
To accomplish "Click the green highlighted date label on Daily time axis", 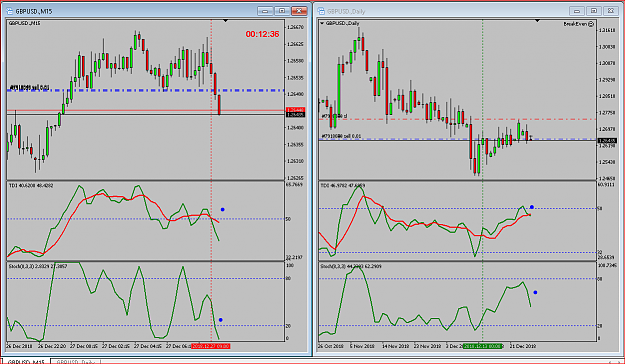I will (482, 346).
